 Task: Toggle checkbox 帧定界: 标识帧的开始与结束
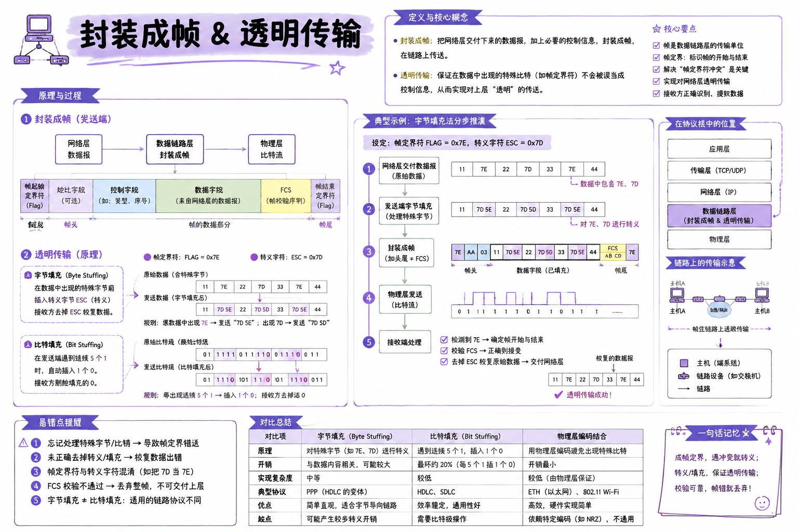(656, 58)
